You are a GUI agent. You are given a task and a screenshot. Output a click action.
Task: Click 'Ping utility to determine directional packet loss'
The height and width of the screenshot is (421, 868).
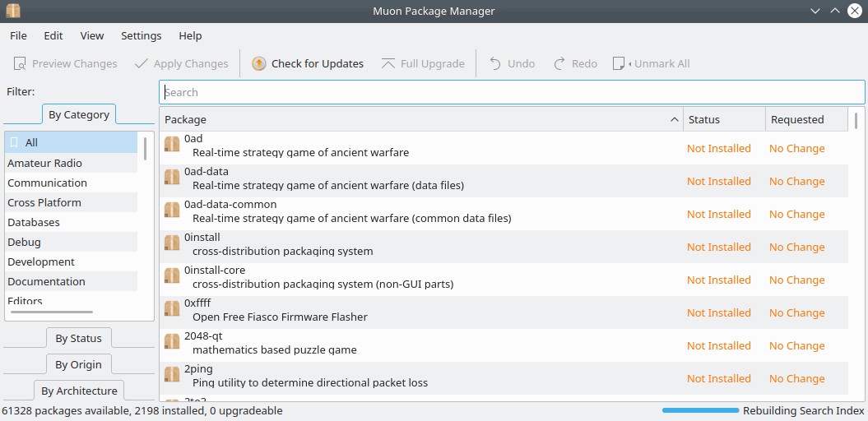click(310, 383)
